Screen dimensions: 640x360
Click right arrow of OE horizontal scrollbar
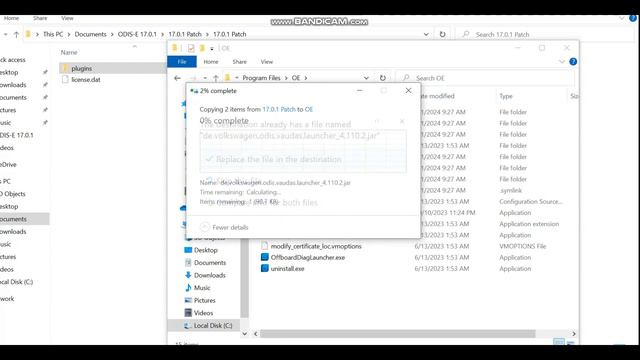pyautogui.click(x=573, y=334)
